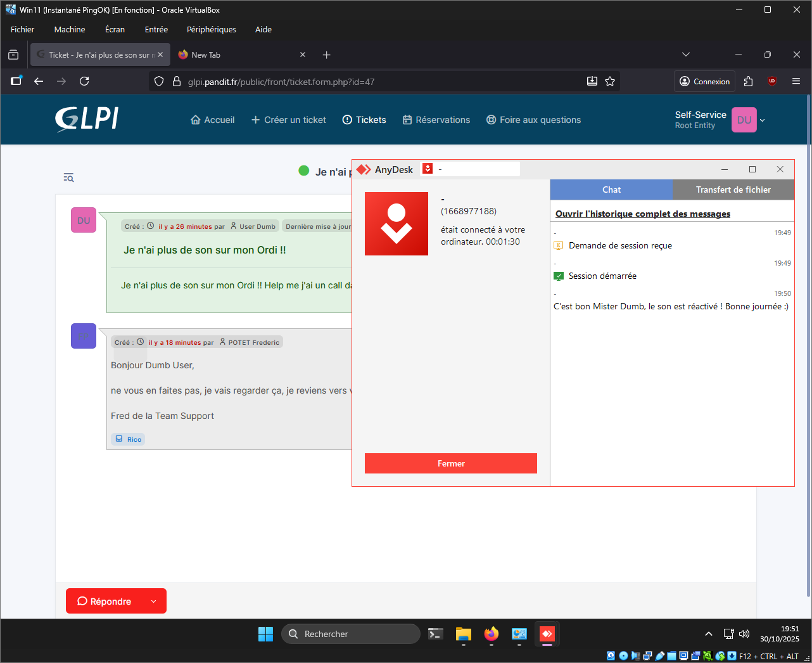The height and width of the screenshot is (663, 812).
Task: Switch to Transfert de fichier tab
Action: pyautogui.click(x=733, y=190)
